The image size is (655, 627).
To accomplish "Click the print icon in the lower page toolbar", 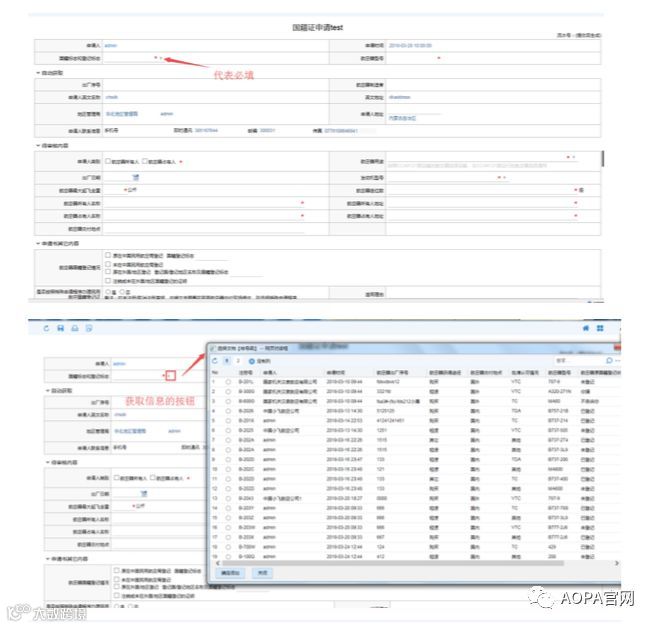I will [75, 328].
